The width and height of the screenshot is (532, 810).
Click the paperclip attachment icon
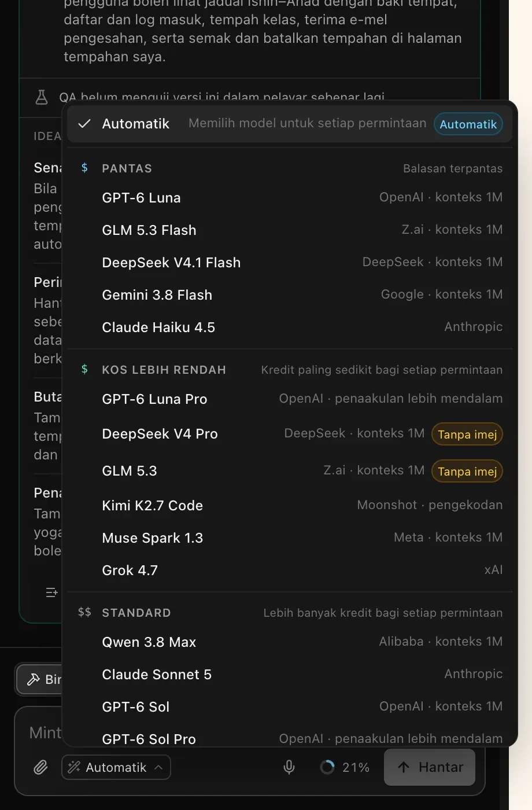point(40,767)
